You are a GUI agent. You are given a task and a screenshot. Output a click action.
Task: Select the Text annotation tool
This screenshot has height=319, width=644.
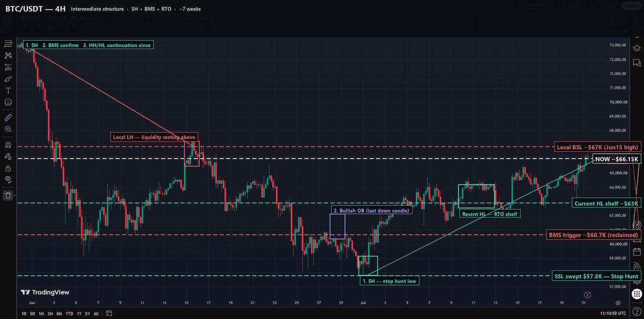point(8,90)
